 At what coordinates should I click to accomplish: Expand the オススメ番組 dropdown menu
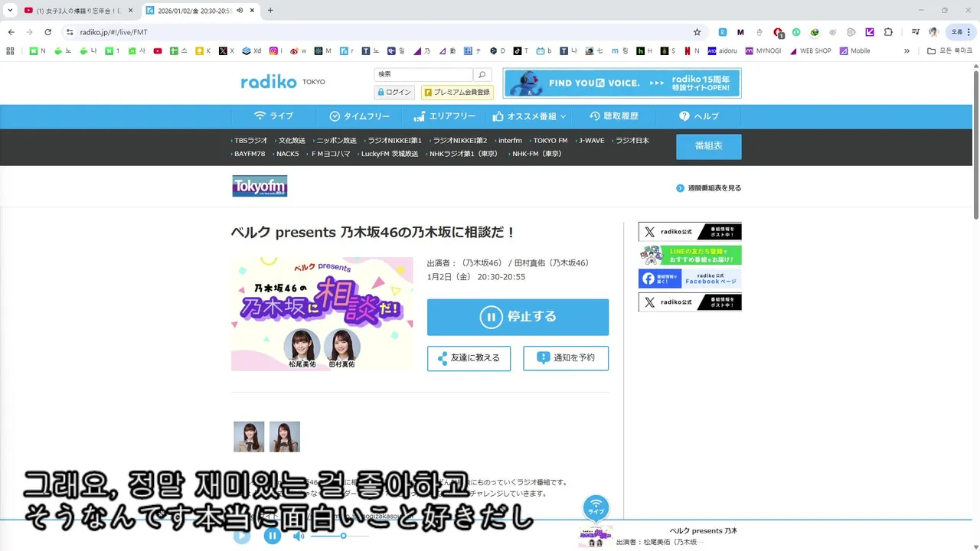(530, 116)
